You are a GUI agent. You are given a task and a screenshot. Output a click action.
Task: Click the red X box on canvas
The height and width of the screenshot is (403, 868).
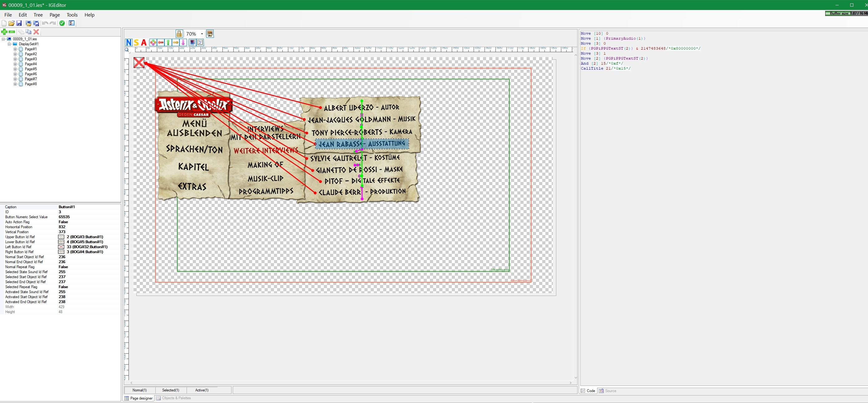pos(139,62)
